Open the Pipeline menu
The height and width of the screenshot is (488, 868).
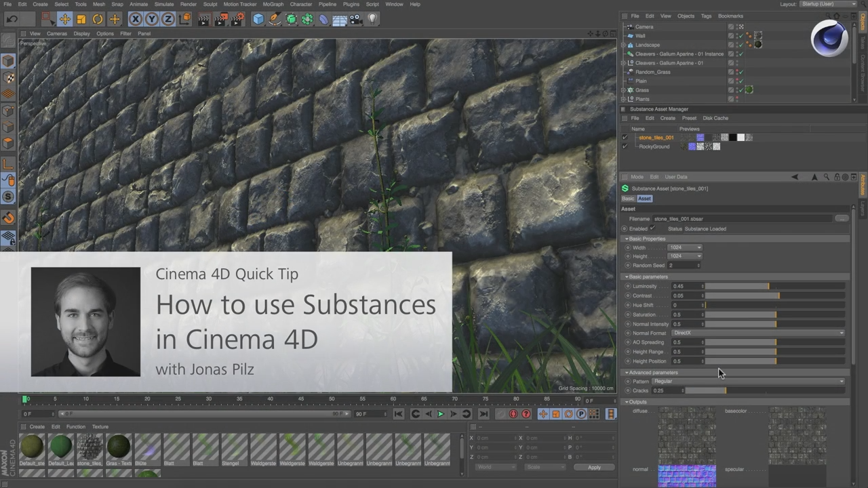click(328, 4)
